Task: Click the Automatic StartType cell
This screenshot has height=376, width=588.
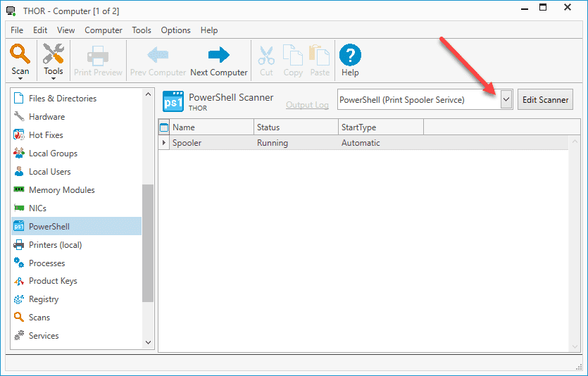Action: pyautogui.click(x=381, y=143)
